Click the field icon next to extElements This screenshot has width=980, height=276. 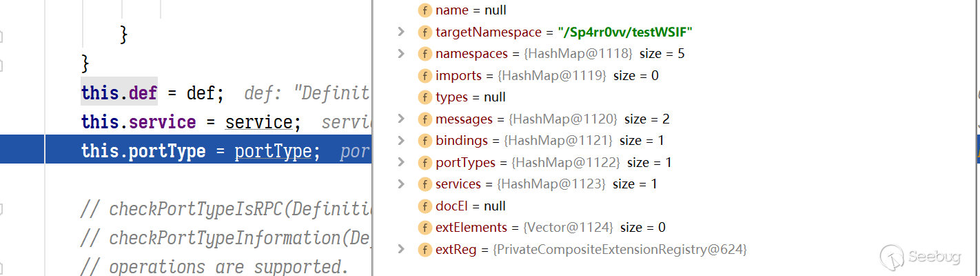(425, 227)
